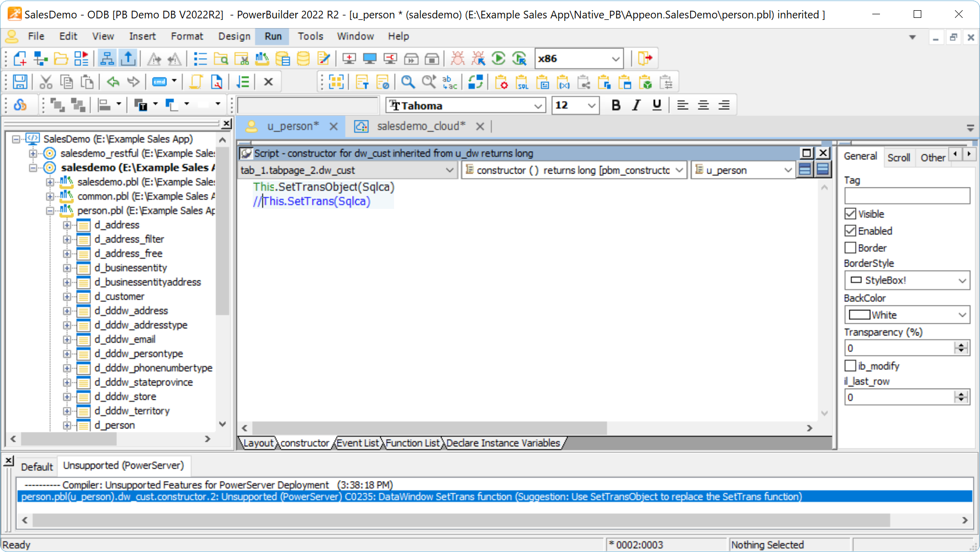Open the BackColor White dropdown
The height and width of the screenshot is (552, 980).
(962, 315)
